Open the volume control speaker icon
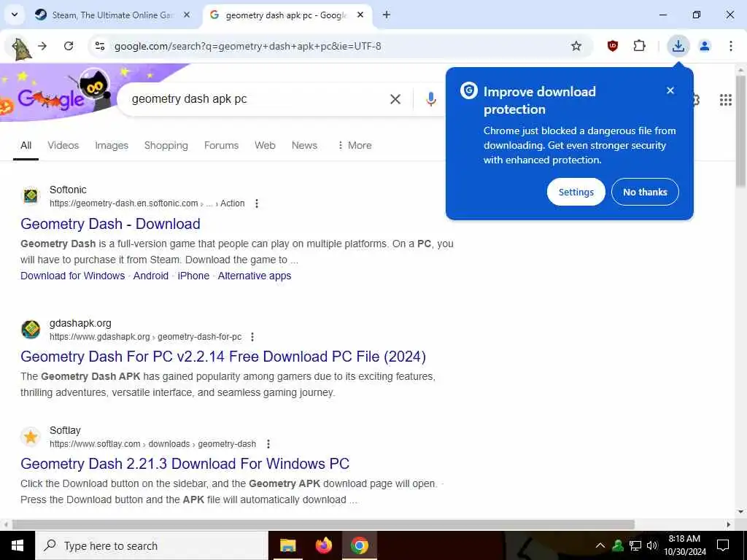This screenshot has height=560, width=747. pos(652,545)
